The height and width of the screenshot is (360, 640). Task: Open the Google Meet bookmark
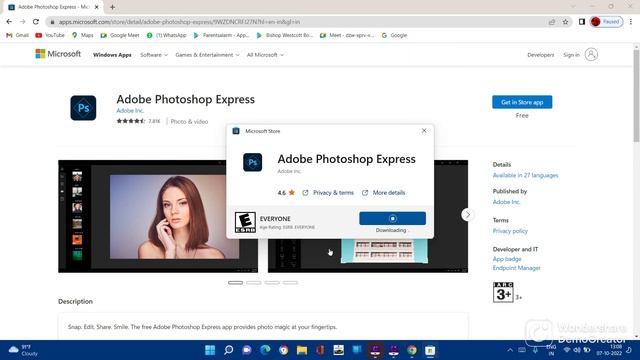(x=120, y=36)
